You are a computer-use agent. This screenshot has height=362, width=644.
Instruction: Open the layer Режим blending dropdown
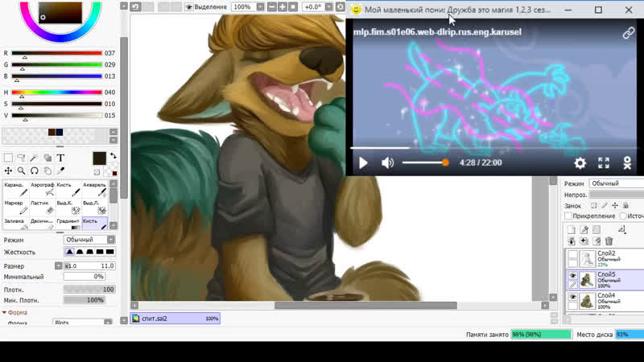point(616,183)
